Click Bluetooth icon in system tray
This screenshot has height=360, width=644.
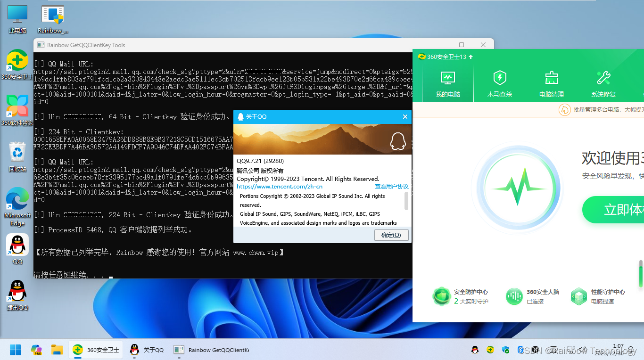pyautogui.click(x=521, y=350)
